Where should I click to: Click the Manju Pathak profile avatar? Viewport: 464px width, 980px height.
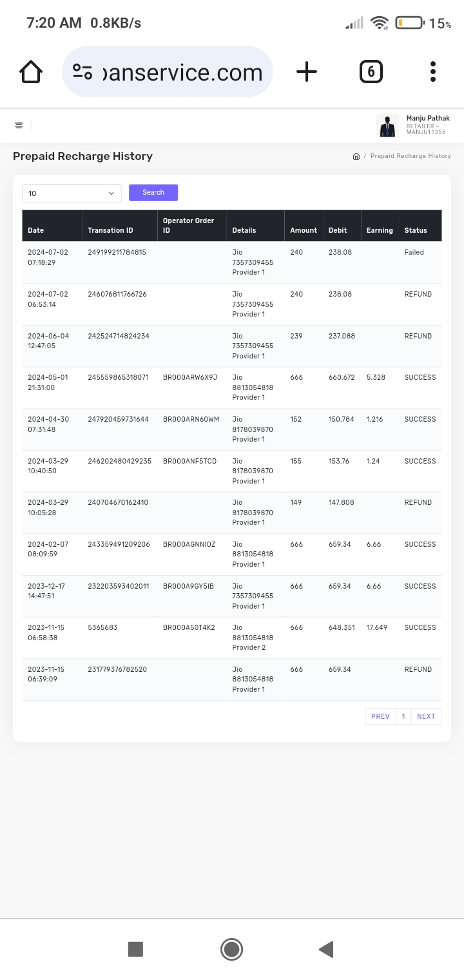point(387,126)
